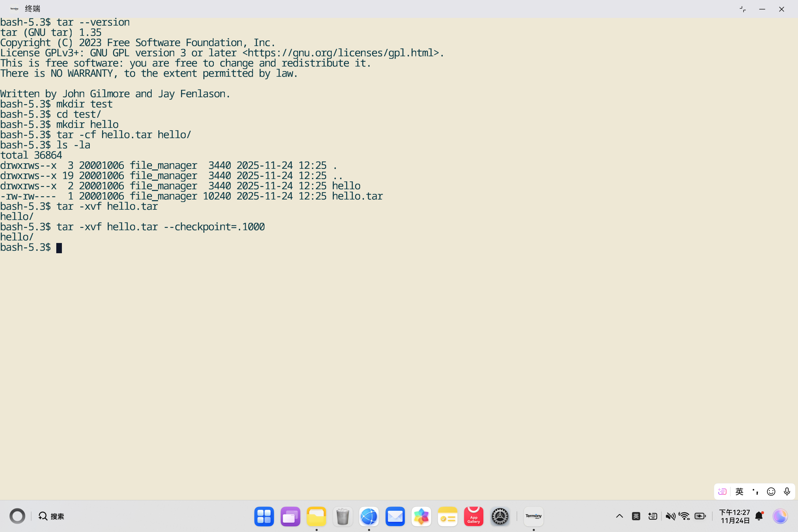Open the Trash can dock icon

(343, 516)
